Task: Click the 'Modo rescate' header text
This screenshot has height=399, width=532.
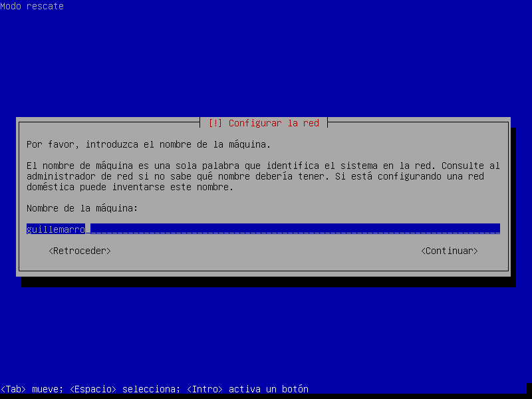Action: pyautogui.click(x=32, y=6)
